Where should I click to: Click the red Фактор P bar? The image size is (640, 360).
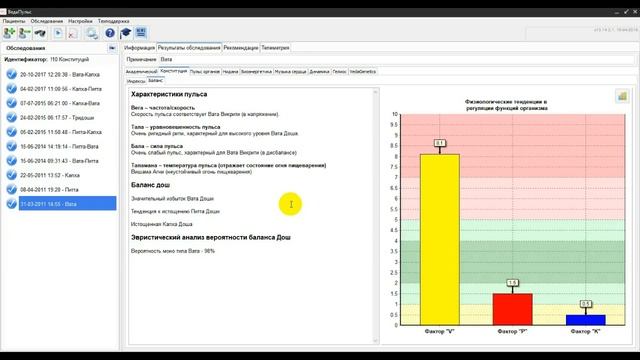pyautogui.click(x=513, y=309)
